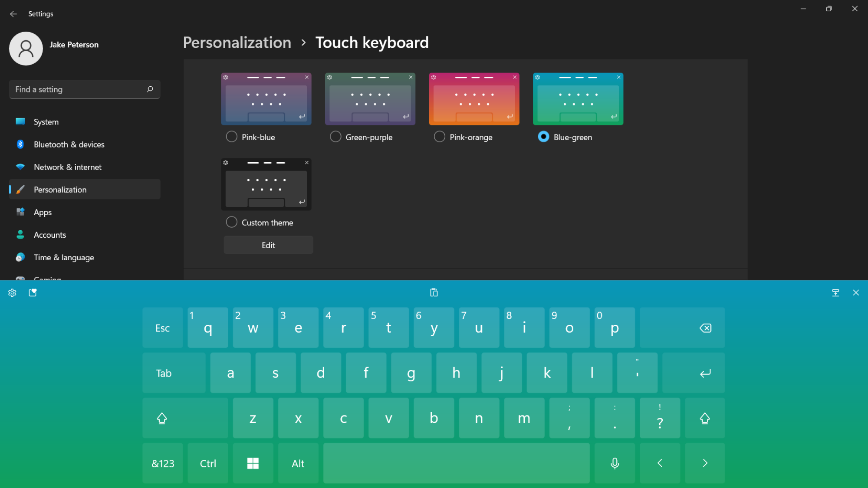Click the Pink-blue keyboard theme preview
This screenshot has width=868, height=488.
coord(266,99)
